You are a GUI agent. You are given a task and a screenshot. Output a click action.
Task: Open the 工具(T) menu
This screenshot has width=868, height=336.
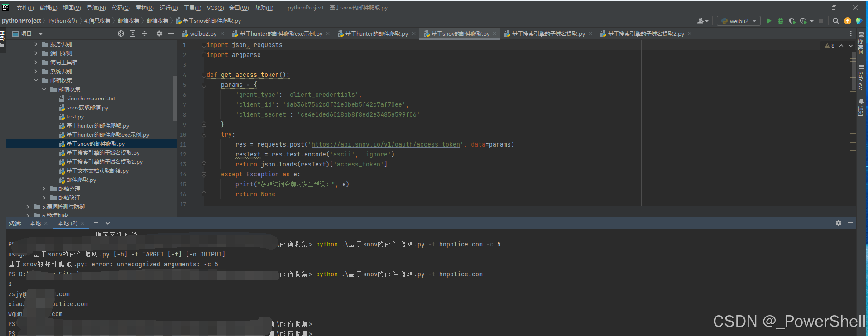pos(192,8)
